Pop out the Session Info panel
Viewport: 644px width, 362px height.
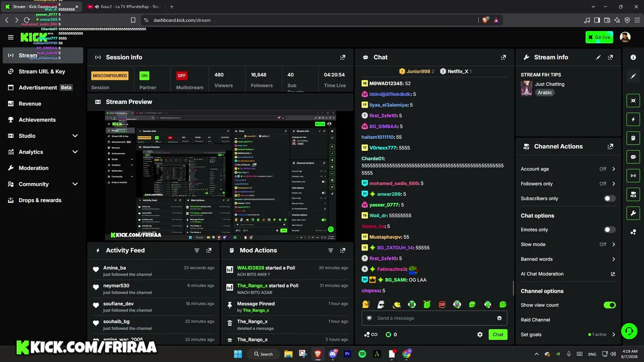click(x=343, y=57)
